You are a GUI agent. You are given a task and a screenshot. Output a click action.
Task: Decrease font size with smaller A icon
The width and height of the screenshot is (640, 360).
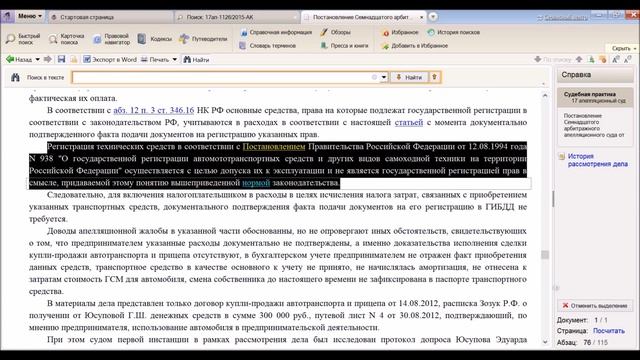coord(628,60)
